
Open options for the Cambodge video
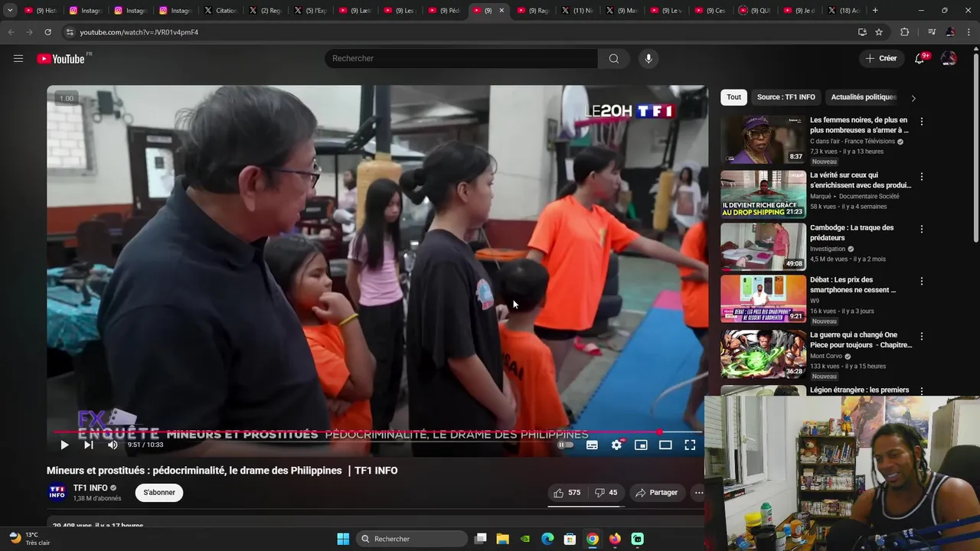(x=922, y=229)
